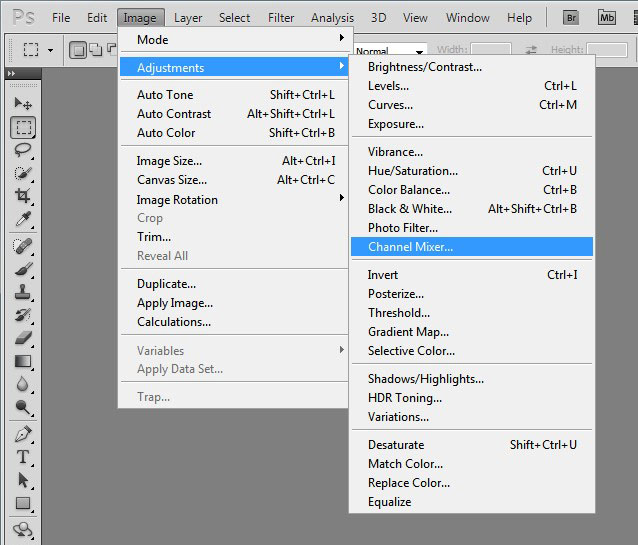Expand the toolbox with double-arrow
The height and width of the screenshot is (545, 638).
click(11, 73)
